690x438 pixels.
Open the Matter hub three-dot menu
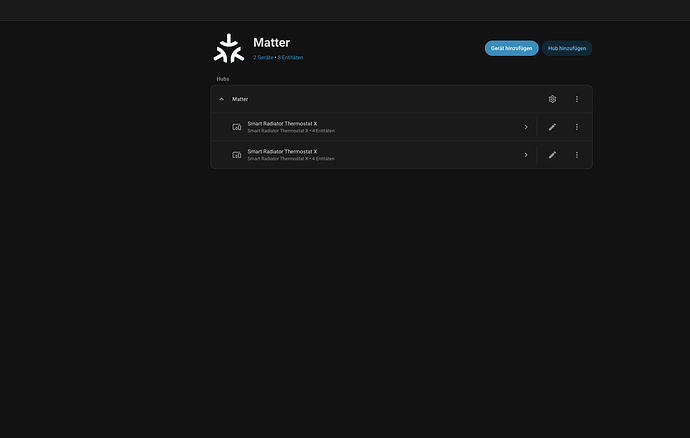click(x=577, y=99)
